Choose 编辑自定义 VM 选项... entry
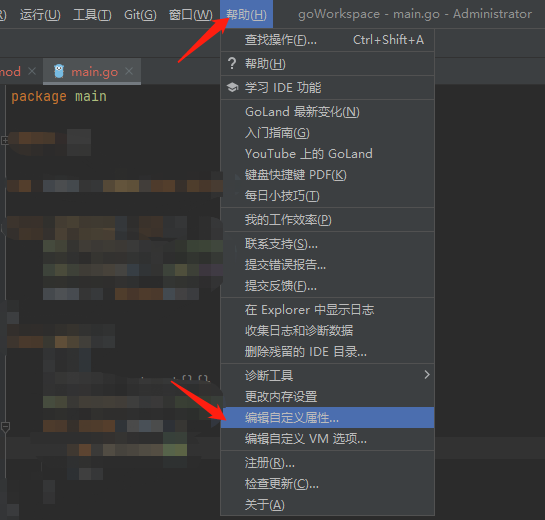 [x=327, y=439]
